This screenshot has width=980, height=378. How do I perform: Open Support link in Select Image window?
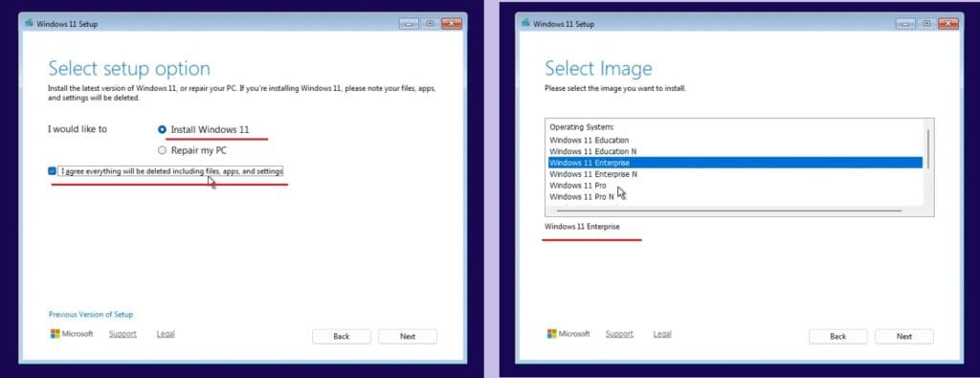[x=619, y=334]
